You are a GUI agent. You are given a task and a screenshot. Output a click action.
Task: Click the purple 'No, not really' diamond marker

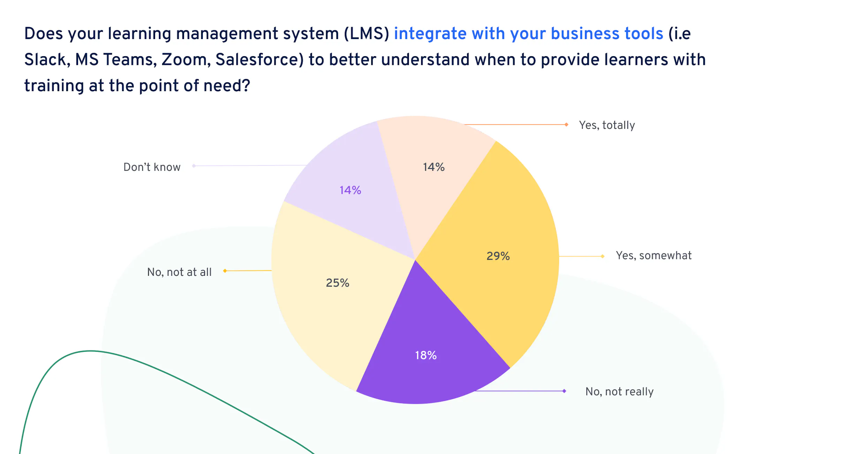(564, 391)
